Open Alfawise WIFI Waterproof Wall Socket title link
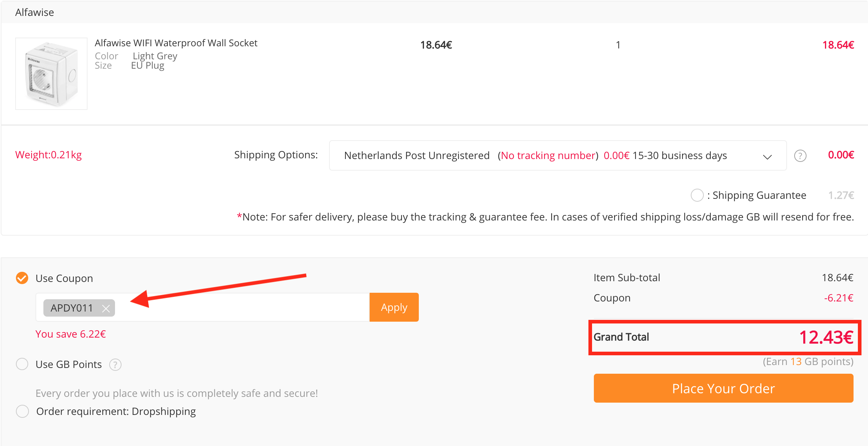Image resolution: width=868 pixels, height=446 pixels. (176, 43)
